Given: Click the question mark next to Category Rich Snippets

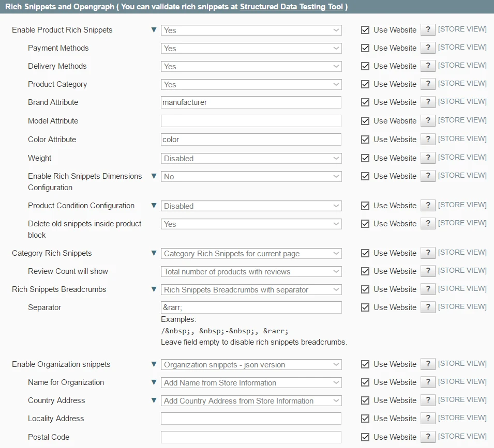Looking at the screenshot, I should pos(428,253).
